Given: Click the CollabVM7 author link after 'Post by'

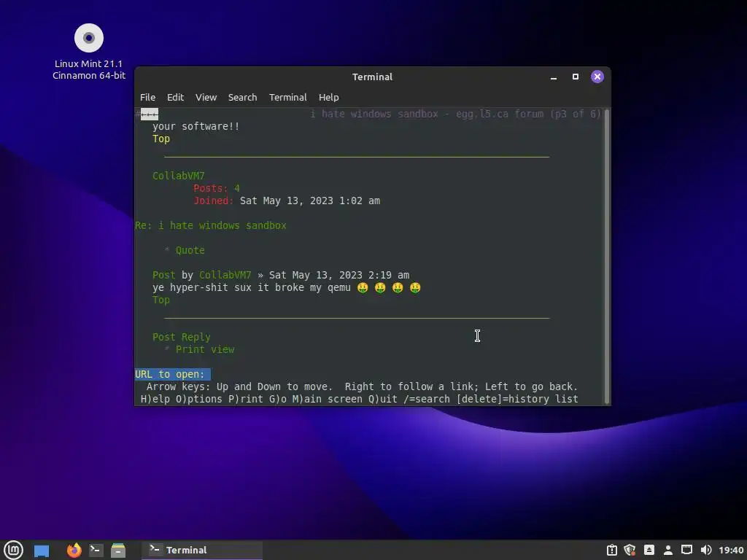Looking at the screenshot, I should [225, 275].
